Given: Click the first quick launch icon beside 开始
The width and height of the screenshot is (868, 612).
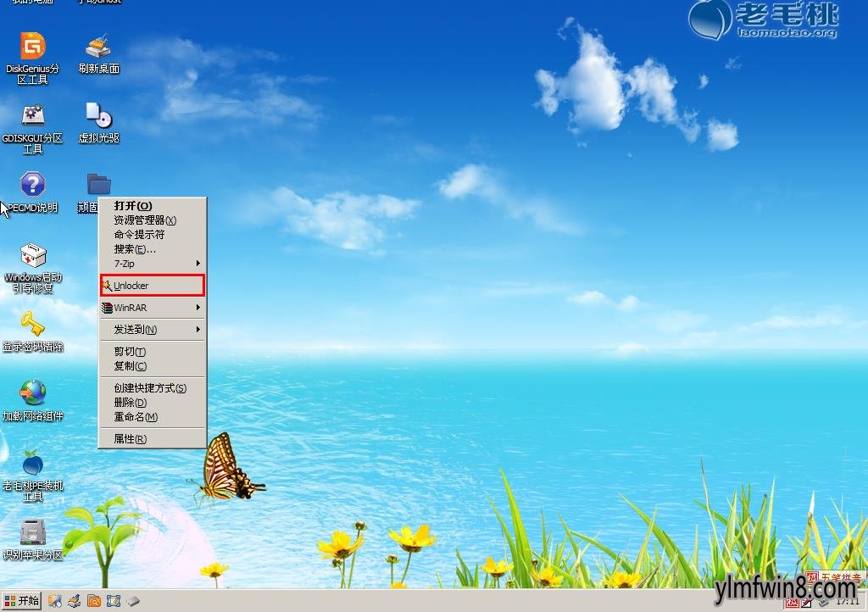Looking at the screenshot, I should [54, 601].
